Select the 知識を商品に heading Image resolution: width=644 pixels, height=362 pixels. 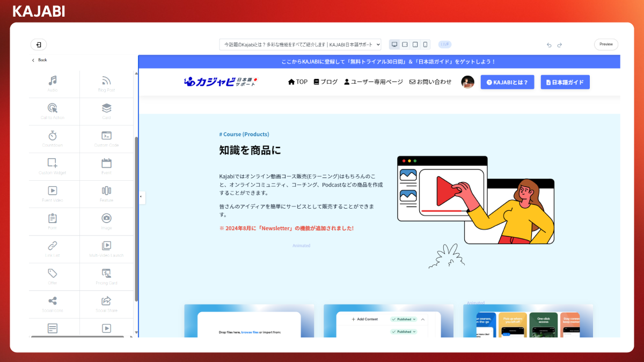pos(250,151)
